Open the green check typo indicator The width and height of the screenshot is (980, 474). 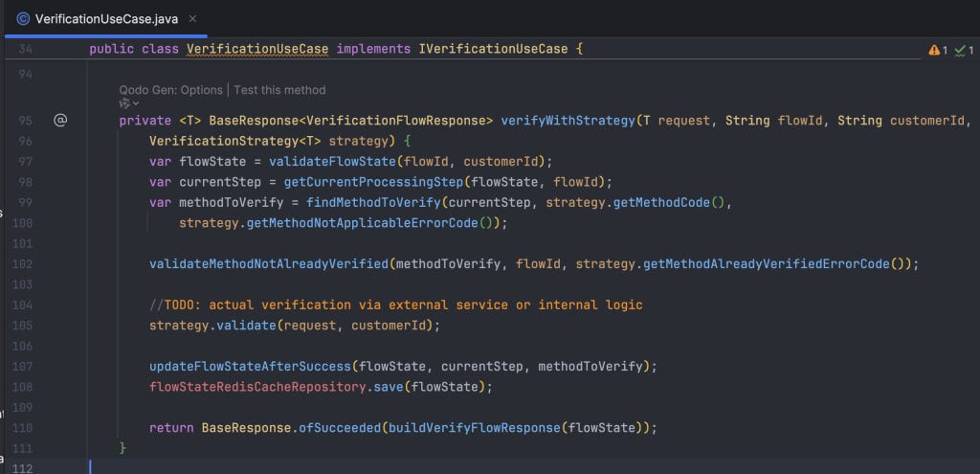pyautogui.click(x=964, y=50)
